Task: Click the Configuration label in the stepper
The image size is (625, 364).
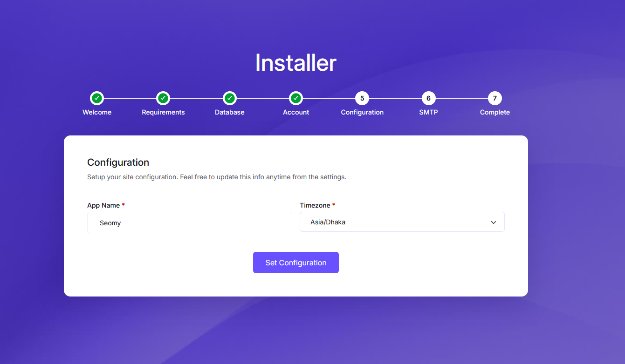Action: [362, 112]
